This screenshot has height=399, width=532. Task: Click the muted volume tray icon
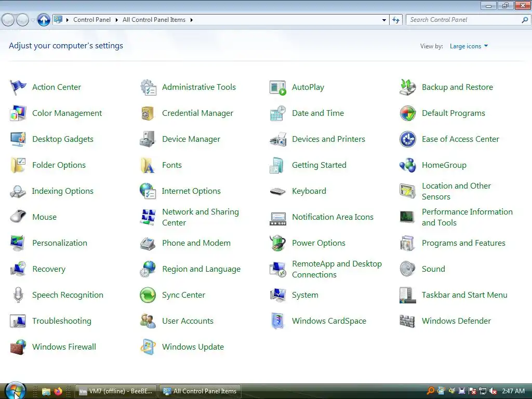click(x=493, y=391)
